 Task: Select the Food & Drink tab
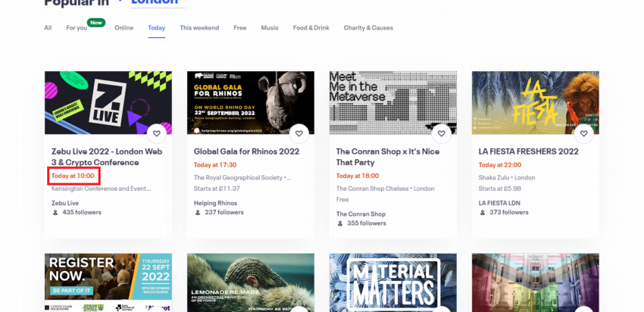(x=311, y=28)
